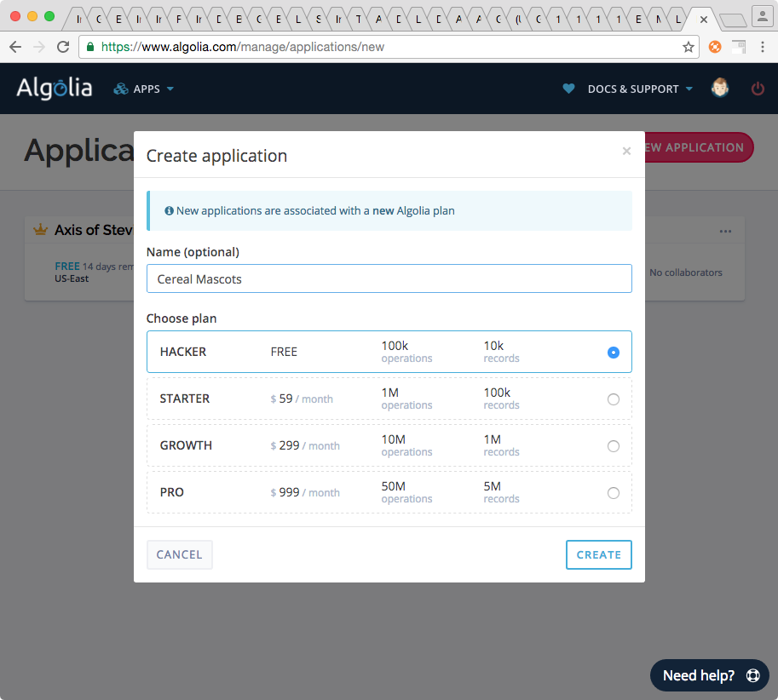Click the cast extension icon in toolbar
The width and height of the screenshot is (778, 700).
(x=739, y=47)
